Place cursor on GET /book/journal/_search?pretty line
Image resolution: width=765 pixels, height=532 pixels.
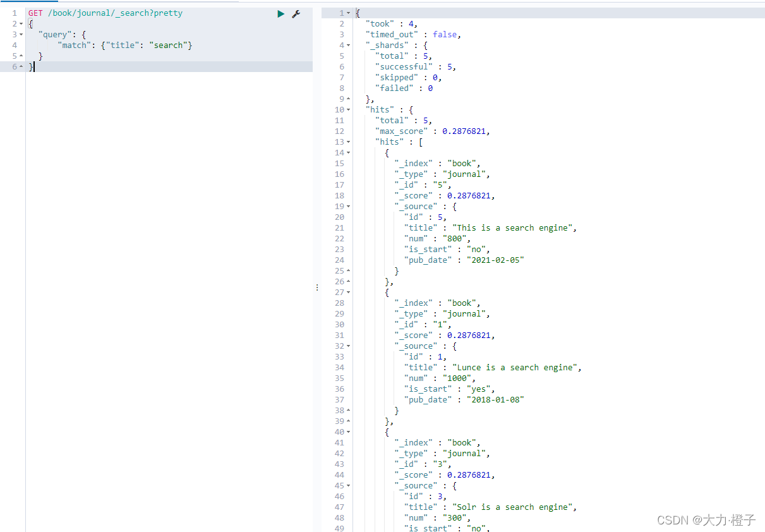coord(105,13)
